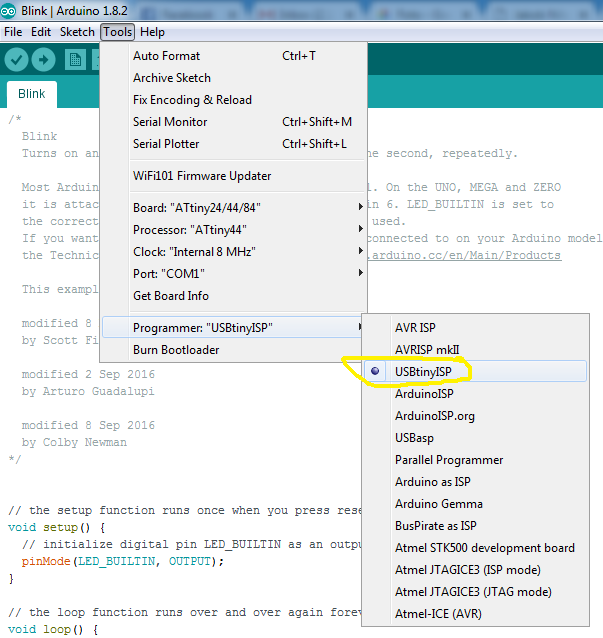The height and width of the screenshot is (638, 603).
Task: Expand the Programmer USBtinyISP submenu
Action: (233, 328)
